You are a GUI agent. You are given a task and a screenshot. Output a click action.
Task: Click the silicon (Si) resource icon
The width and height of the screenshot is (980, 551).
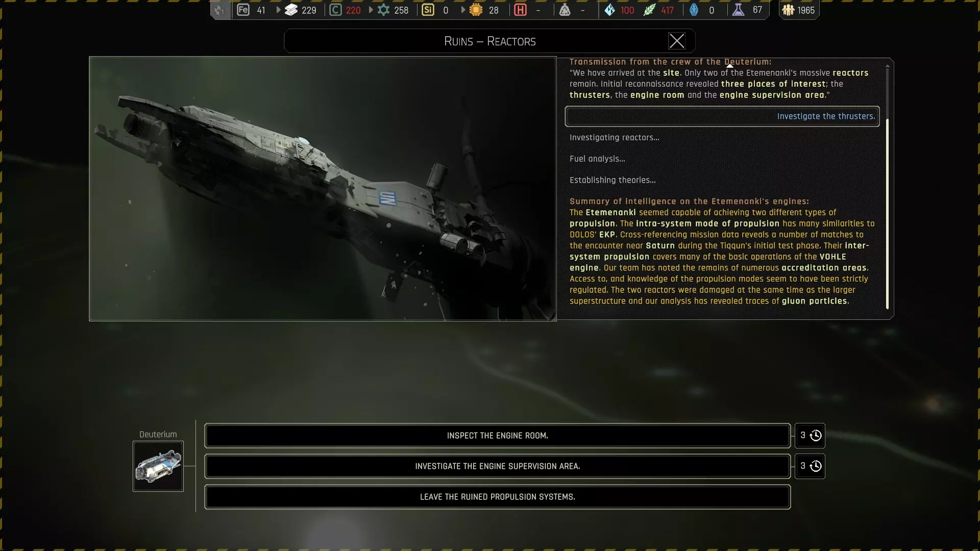click(x=428, y=10)
